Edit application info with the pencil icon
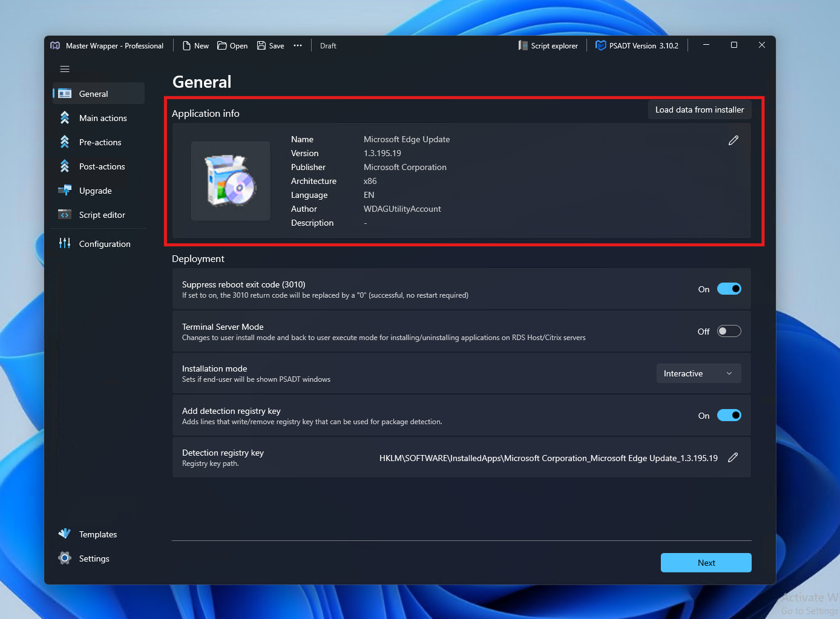This screenshot has height=619, width=840. [x=733, y=140]
